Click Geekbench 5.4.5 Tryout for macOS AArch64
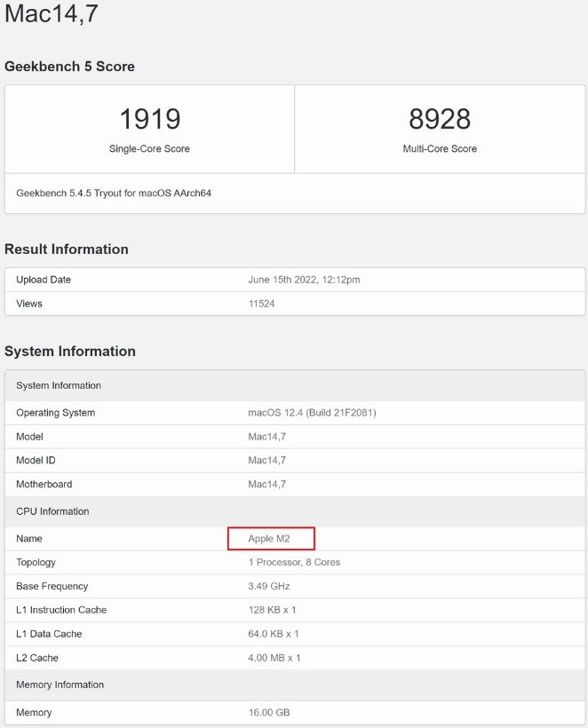 [114, 194]
